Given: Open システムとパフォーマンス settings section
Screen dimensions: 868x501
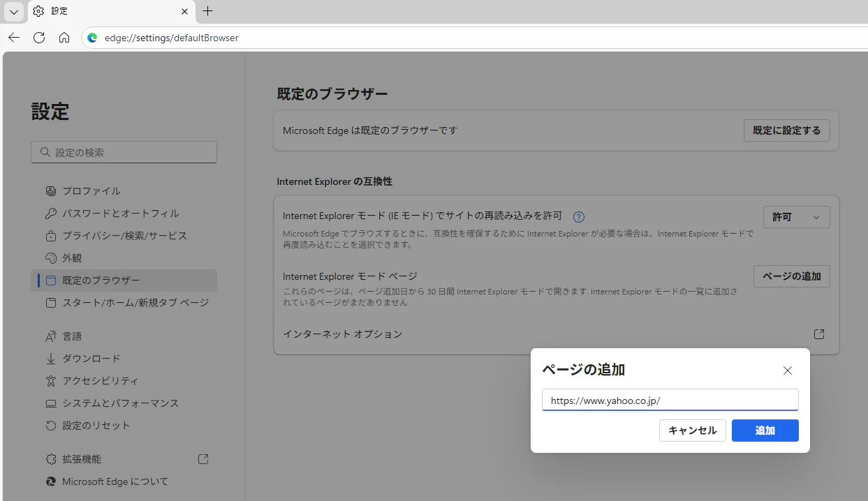Looking at the screenshot, I should pyautogui.click(x=124, y=403).
